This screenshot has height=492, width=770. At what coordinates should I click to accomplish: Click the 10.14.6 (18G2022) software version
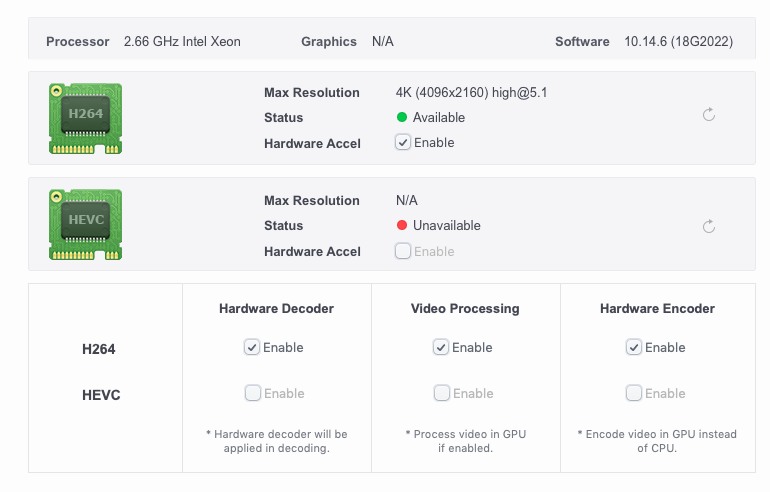point(679,41)
